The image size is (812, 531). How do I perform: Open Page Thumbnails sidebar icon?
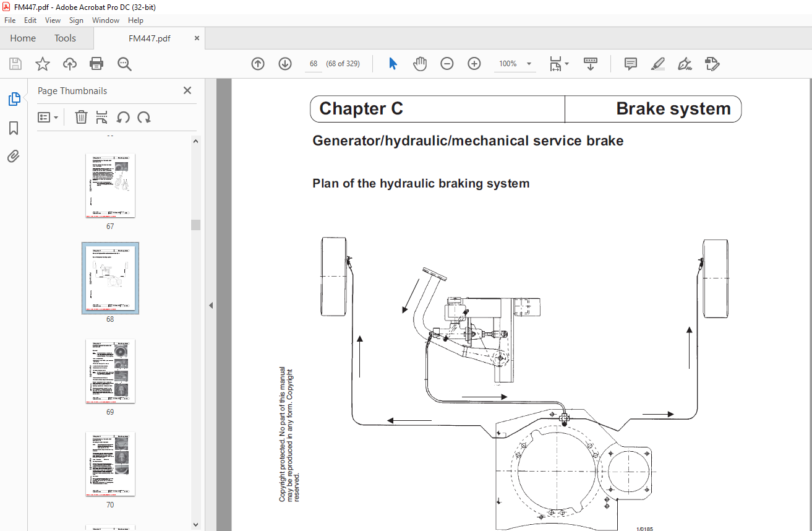point(14,99)
